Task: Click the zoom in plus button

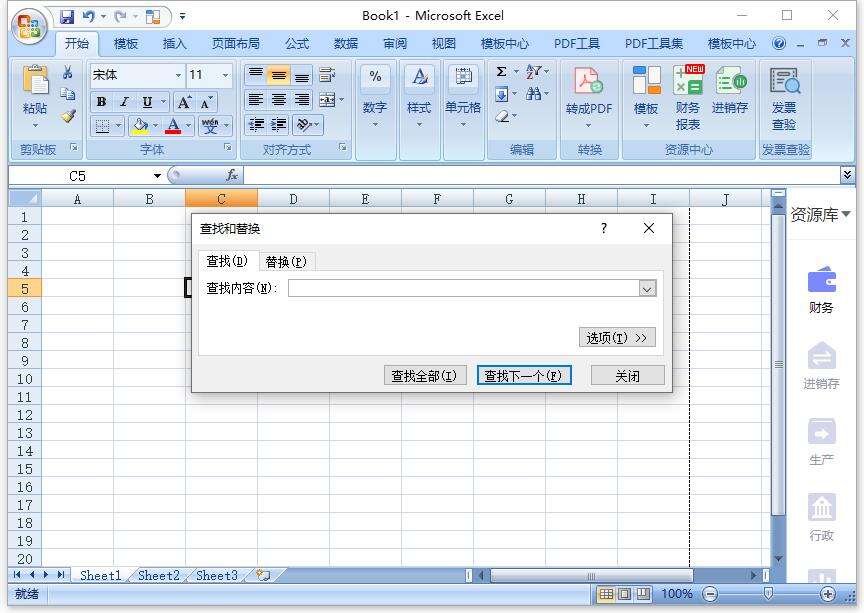Action: pyautogui.click(x=827, y=594)
